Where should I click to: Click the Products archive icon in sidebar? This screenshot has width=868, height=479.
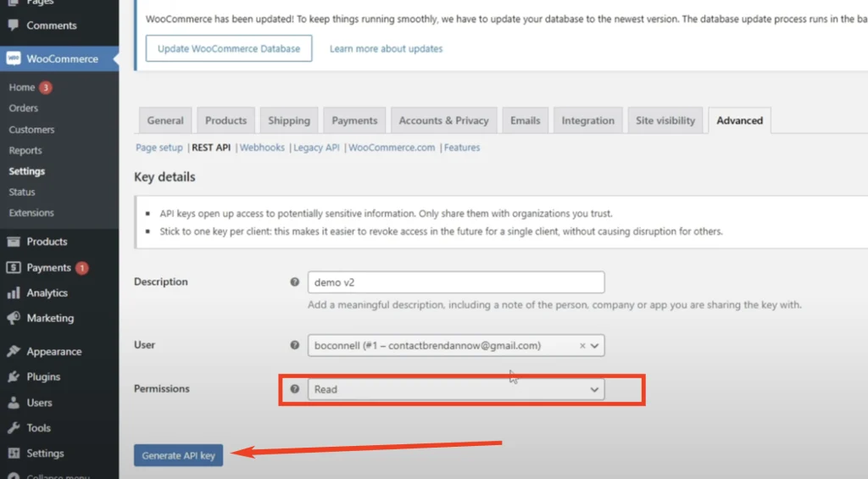point(14,242)
